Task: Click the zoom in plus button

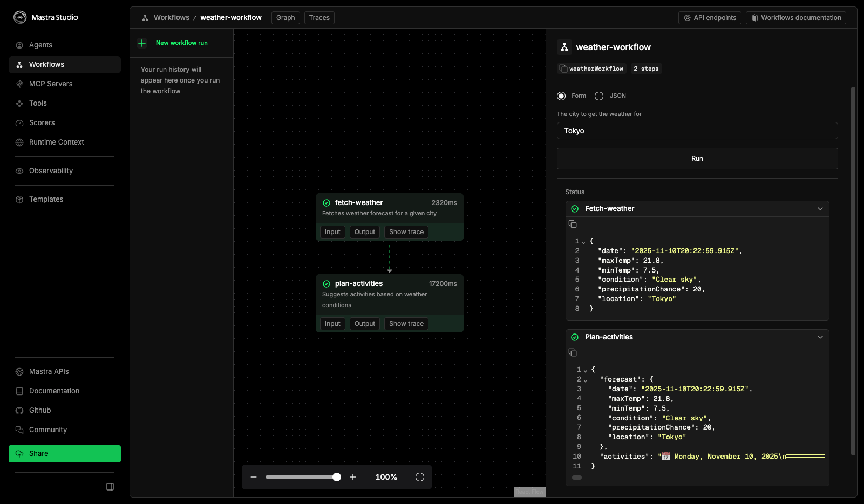Action: pos(353,477)
